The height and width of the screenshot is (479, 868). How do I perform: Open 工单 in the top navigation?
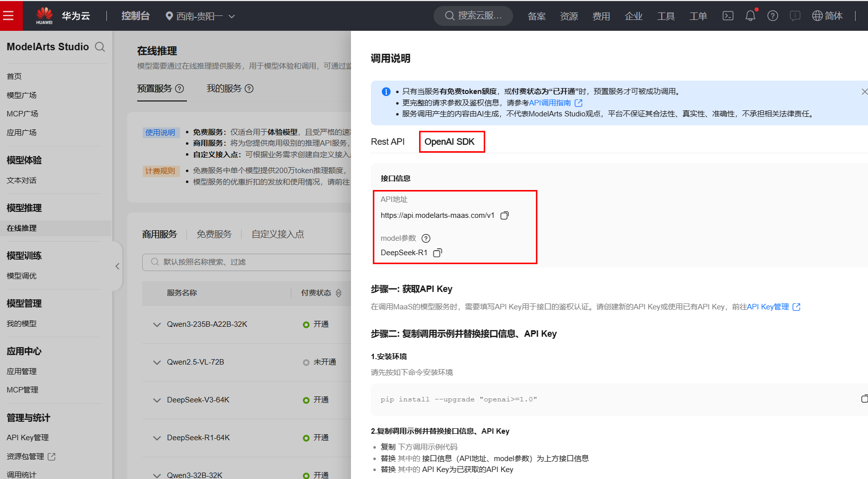pyautogui.click(x=698, y=16)
